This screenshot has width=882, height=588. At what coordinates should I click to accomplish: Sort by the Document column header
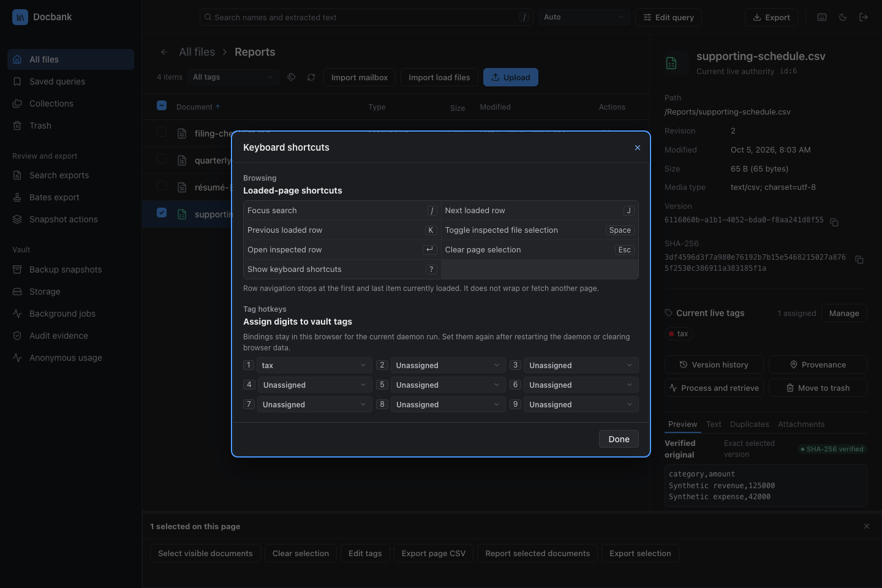pyautogui.click(x=198, y=107)
